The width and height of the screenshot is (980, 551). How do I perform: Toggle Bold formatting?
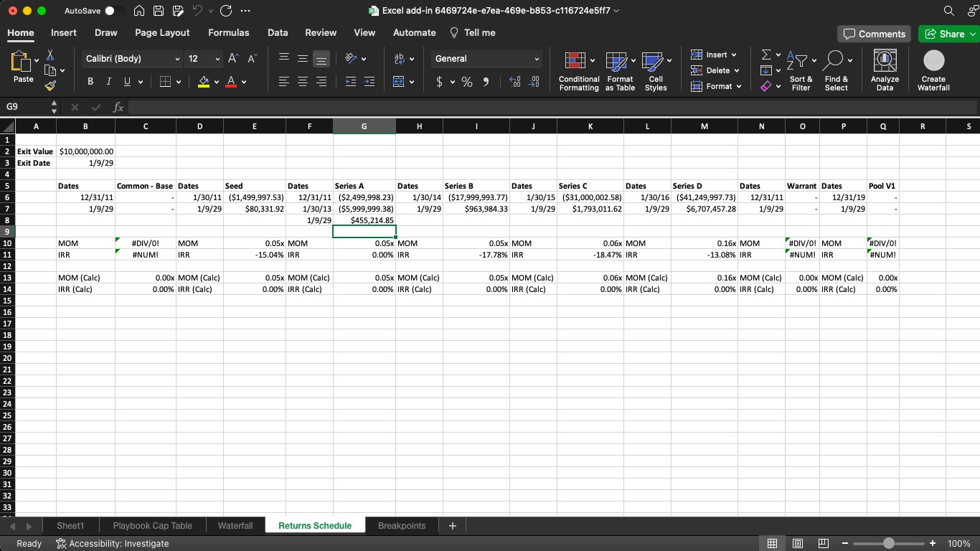[x=90, y=82]
